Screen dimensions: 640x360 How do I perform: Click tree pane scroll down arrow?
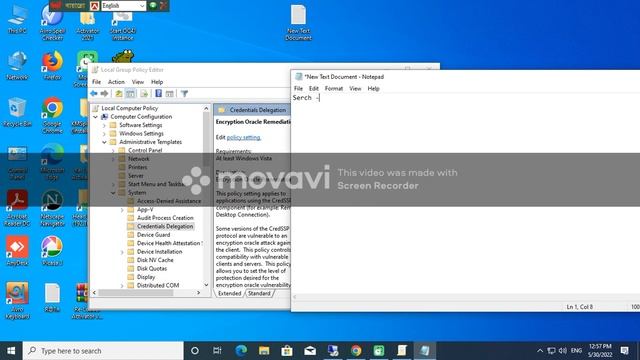[x=206, y=285]
